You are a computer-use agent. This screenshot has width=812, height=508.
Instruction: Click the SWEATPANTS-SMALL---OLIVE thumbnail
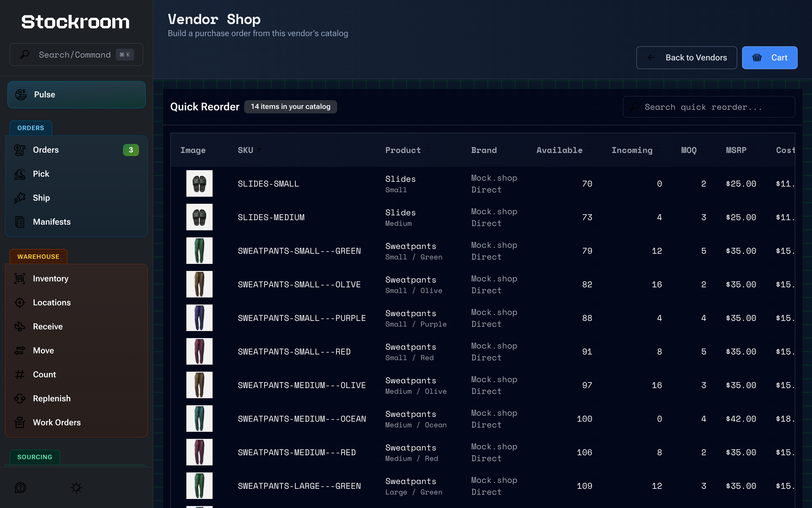(199, 284)
